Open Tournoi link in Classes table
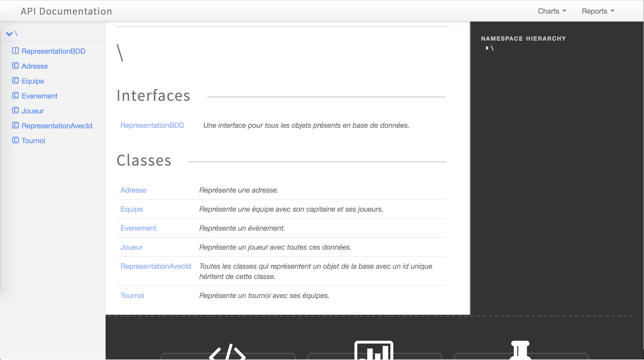The height and width of the screenshot is (360, 644). click(x=132, y=295)
